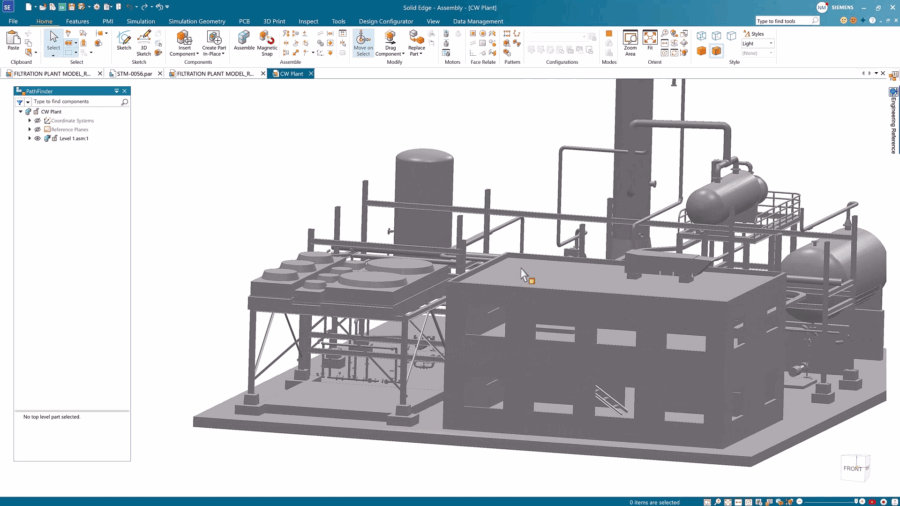Viewport: 900px width, 506px height.
Task: Start a new Sketch
Action: coord(123,41)
